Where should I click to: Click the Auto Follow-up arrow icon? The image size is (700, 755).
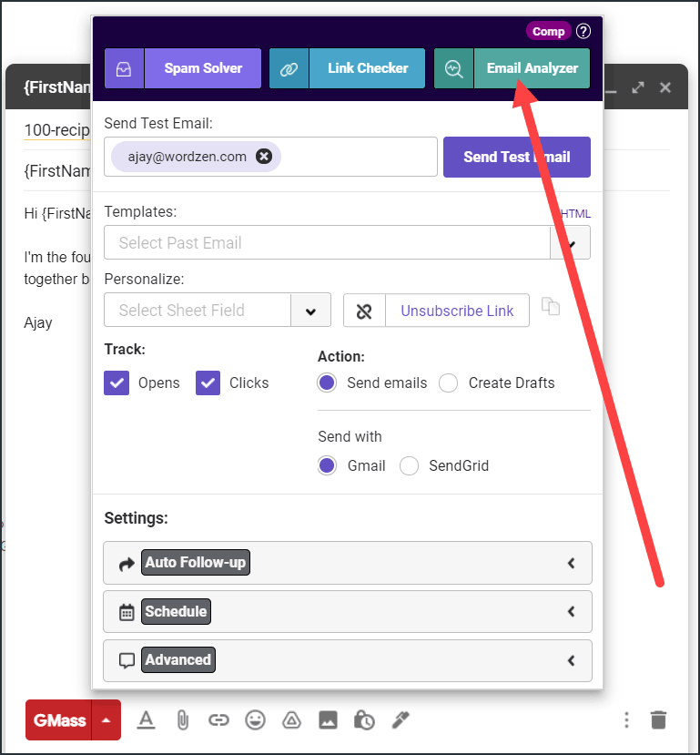(x=127, y=564)
